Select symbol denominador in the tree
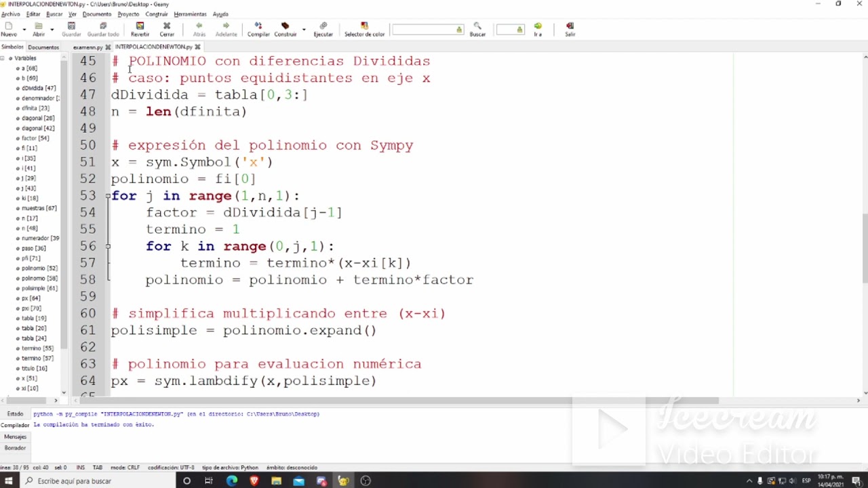Image resolution: width=868 pixels, height=488 pixels. 40,98
